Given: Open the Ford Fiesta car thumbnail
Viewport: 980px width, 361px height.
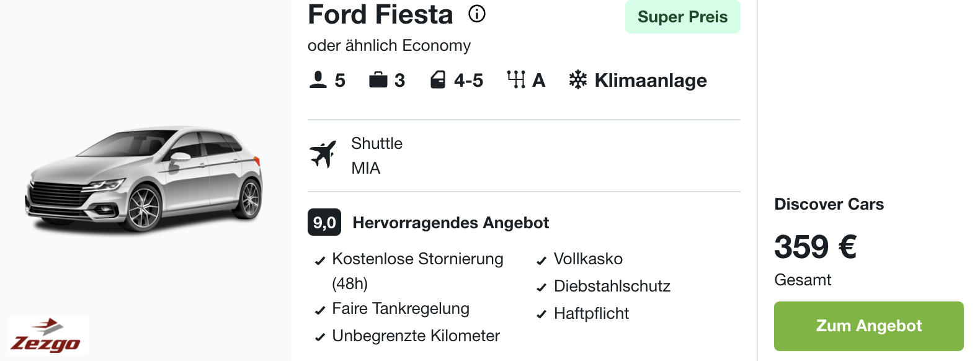Looking at the screenshot, I should [x=144, y=180].
